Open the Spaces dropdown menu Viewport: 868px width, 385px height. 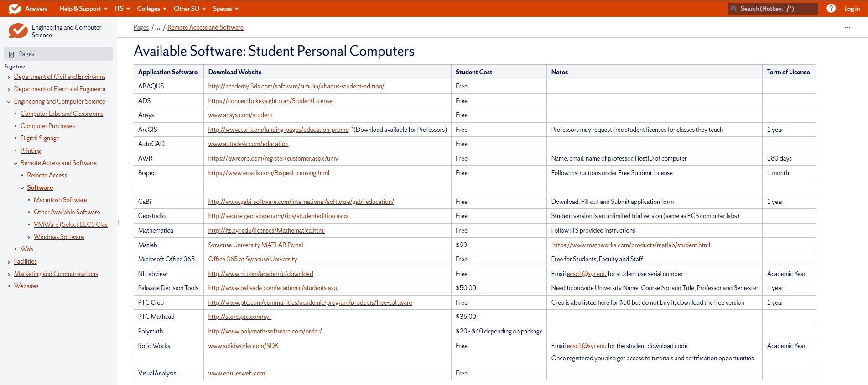pyautogui.click(x=225, y=9)
